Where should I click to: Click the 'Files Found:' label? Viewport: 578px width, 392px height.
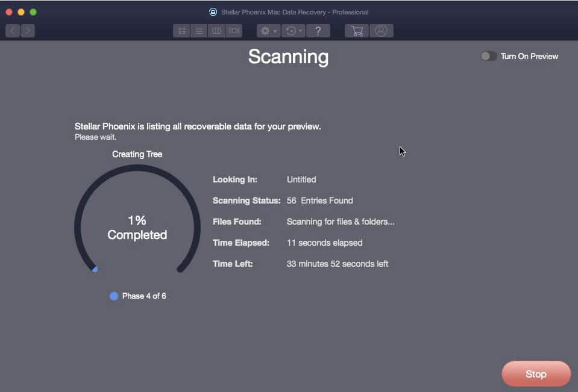(x=237, y=222)
